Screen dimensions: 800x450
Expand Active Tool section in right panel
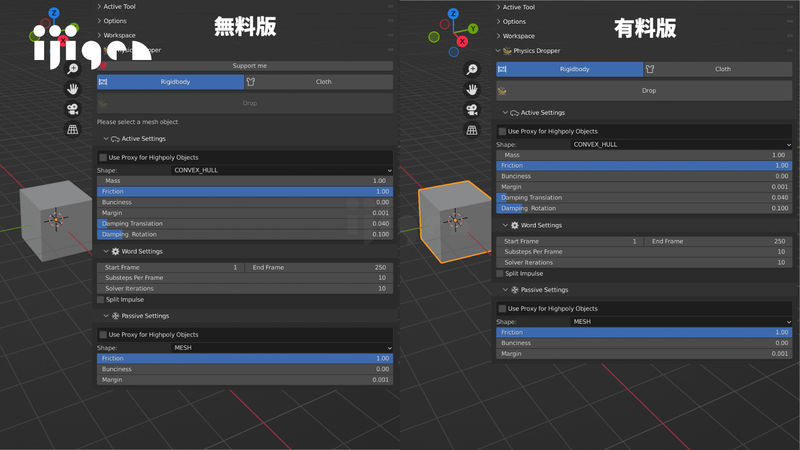click(x=516, y=7)
